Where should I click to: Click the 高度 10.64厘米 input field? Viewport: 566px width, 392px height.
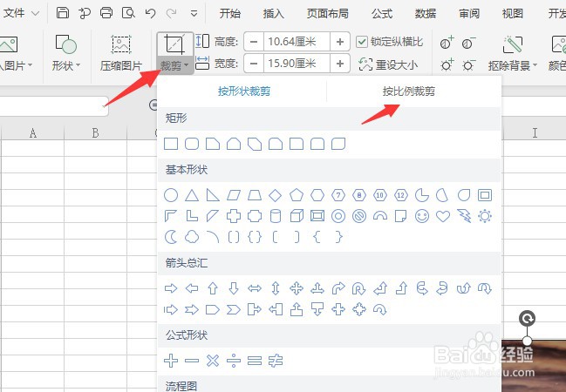pos(297,42)
